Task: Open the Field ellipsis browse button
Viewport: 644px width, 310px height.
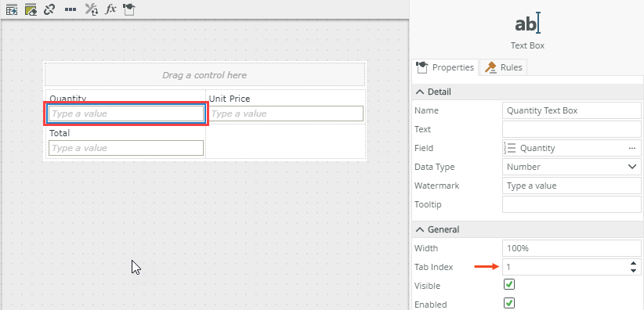Action: click(x=632, y=148)
